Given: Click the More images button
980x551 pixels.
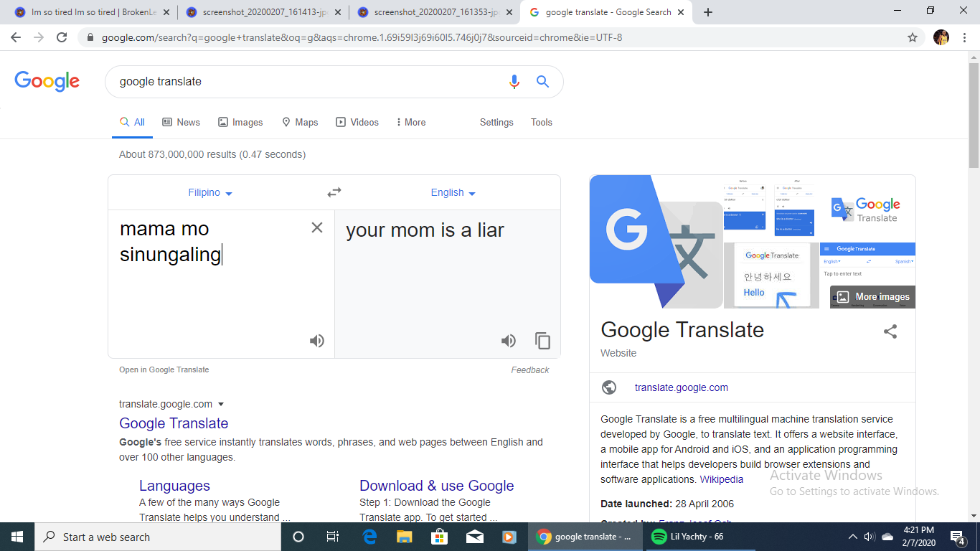Looking at the screenshot, I should pos(873,297).
